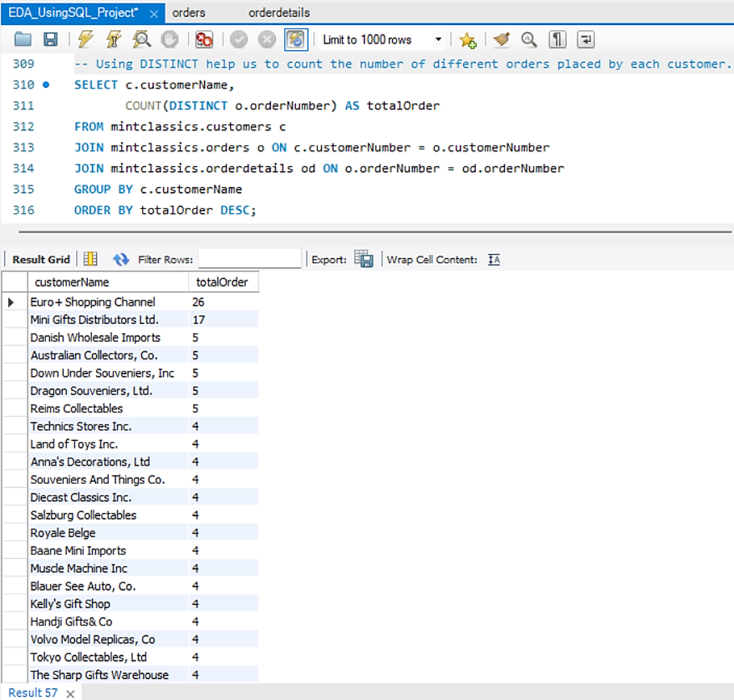Toggle auto-commit mode icon
Viewport: 734px width, 700px height.
[x=296, y=39]
